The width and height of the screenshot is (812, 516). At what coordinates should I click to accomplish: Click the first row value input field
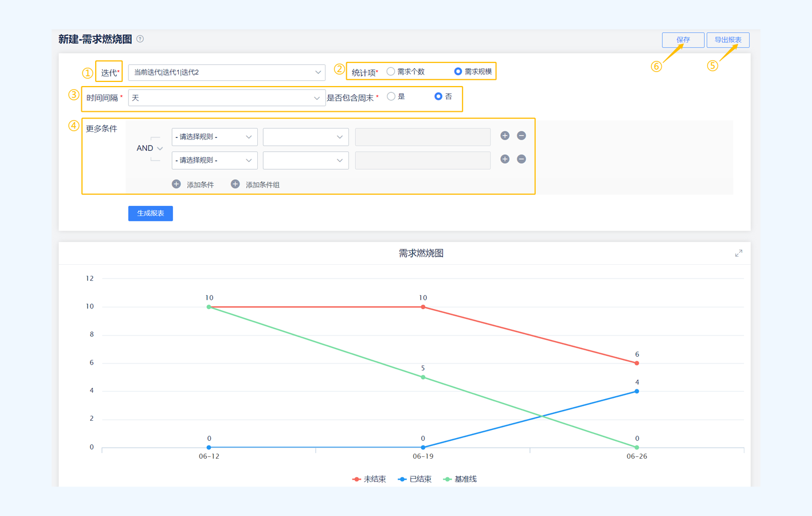(x=423, y=137)
